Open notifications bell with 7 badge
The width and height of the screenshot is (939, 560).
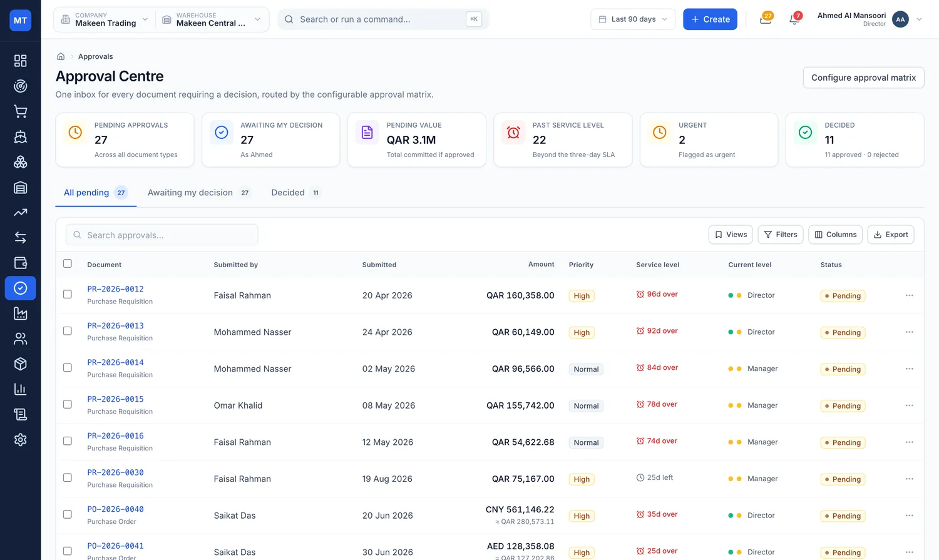coord(794,19)
